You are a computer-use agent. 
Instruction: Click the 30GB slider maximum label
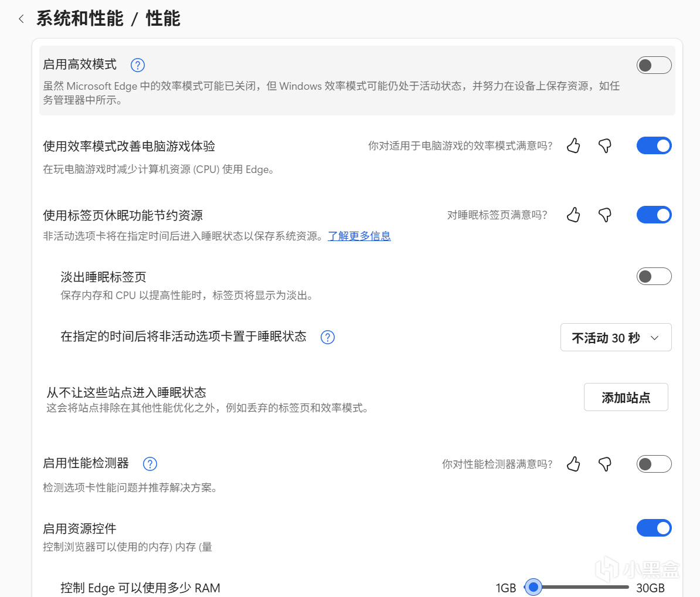click(650, 588)
